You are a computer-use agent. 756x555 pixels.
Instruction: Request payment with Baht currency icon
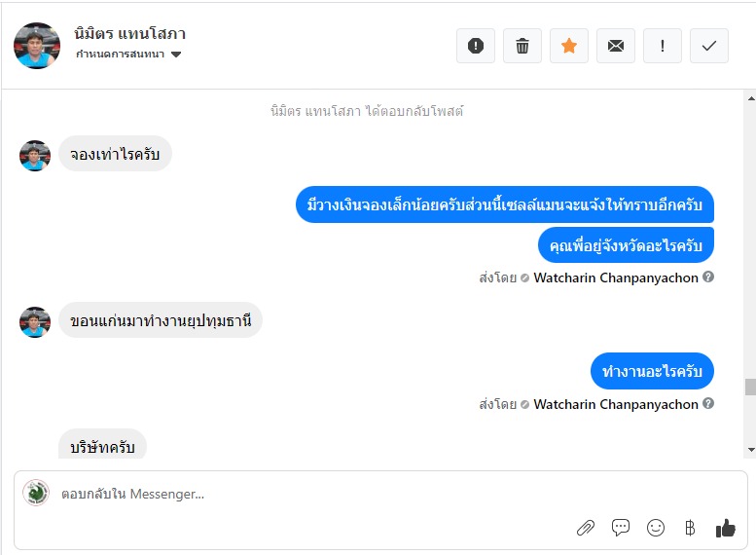point(690,528)
